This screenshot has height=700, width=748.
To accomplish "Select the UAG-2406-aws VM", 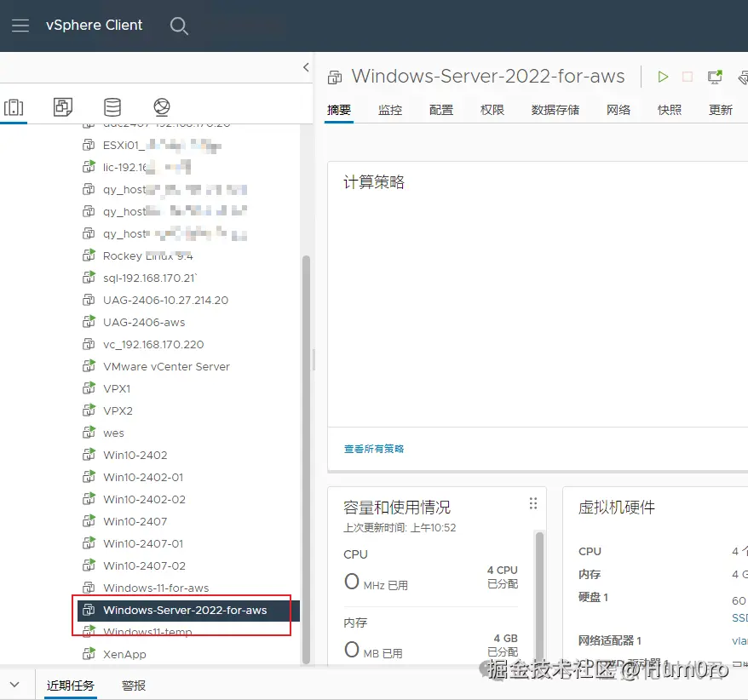I will [144, 323].
